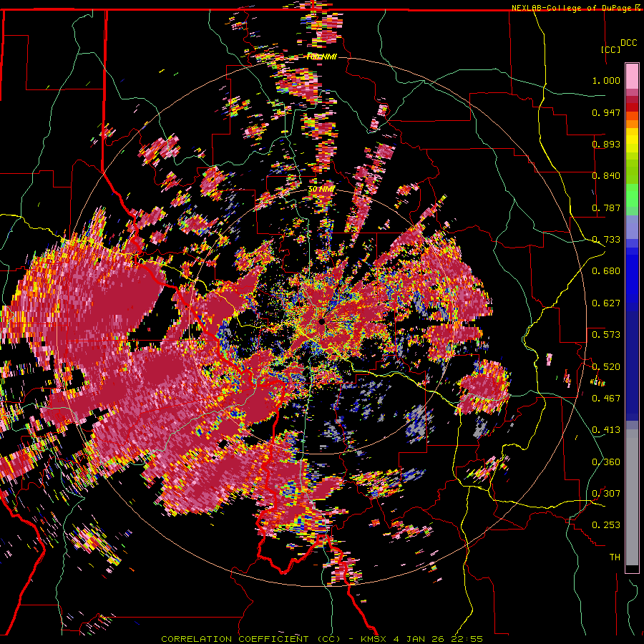Click the 100 NMI range ring label
The width and height of the screenshot is (644, 644).
pos(321,57)
